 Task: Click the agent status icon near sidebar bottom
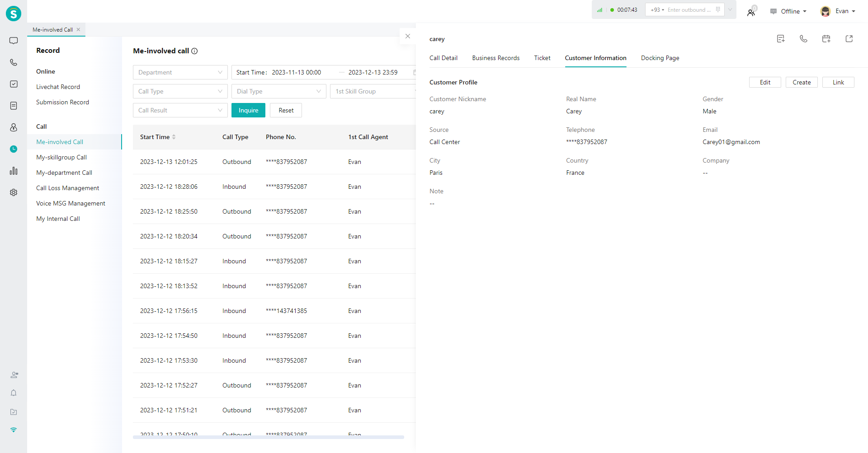tap(14, 375)
